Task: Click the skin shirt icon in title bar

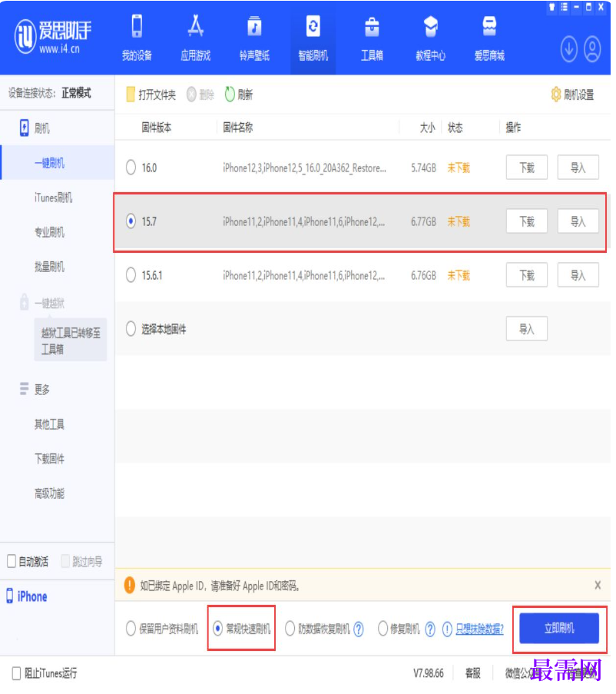Action: (x=552, y=7)
